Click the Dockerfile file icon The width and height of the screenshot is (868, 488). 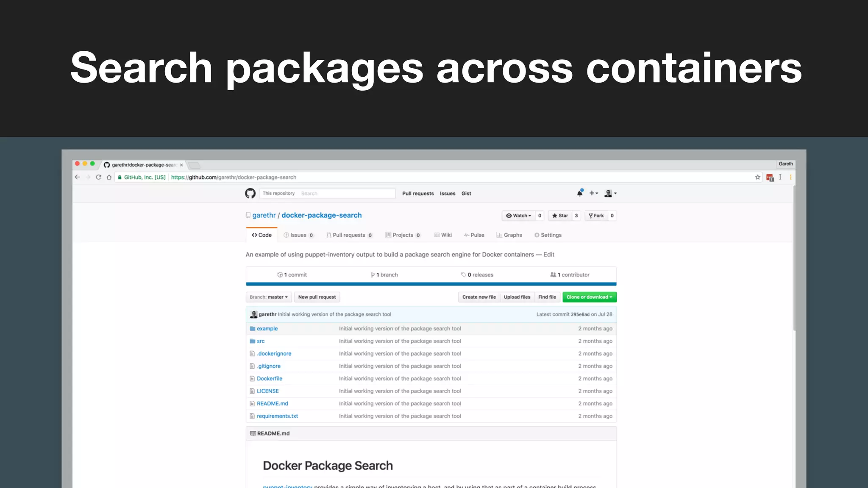tap(252, 379)
